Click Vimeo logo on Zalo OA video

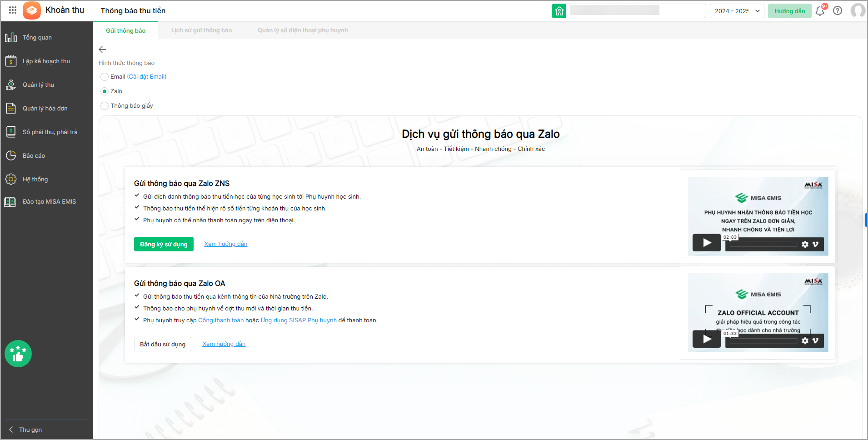815,341
